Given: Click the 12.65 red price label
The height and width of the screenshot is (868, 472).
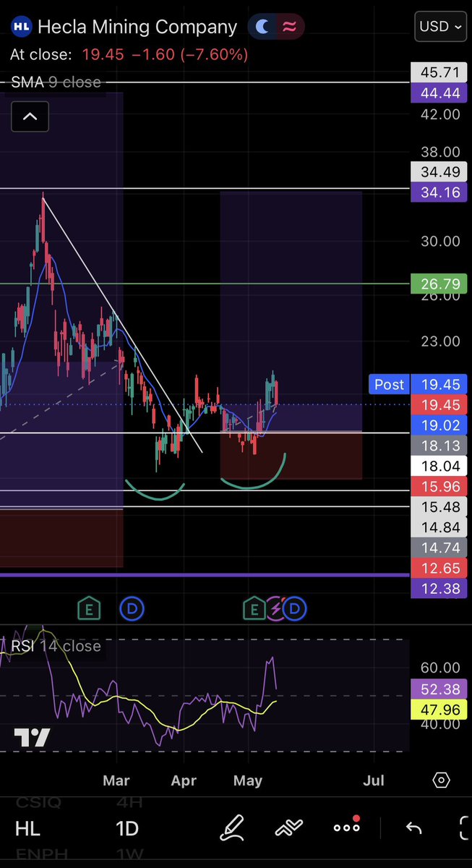Looking at the screenshot, I should click(x=440, y=568).
